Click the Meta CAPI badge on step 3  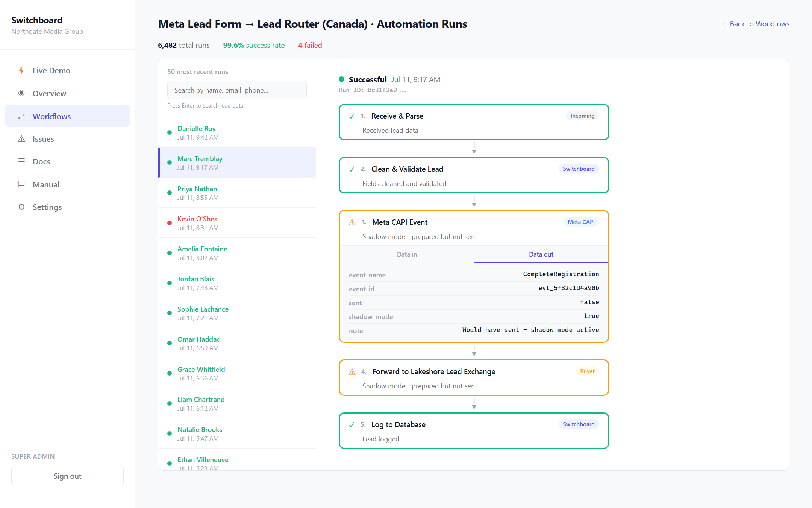(x=581, y=222)
